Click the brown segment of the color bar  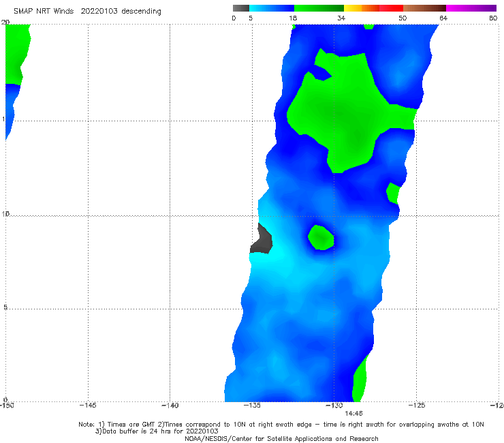(x=424, y=8)
